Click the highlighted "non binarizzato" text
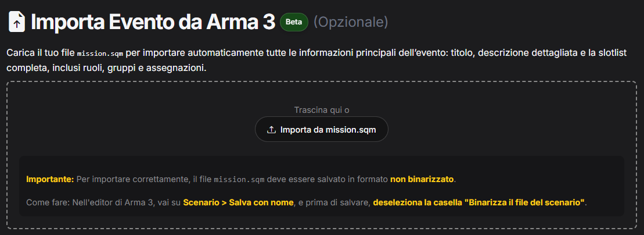This screenshot has width=644, height=235. pyautogui.click(x=422, y=179)
